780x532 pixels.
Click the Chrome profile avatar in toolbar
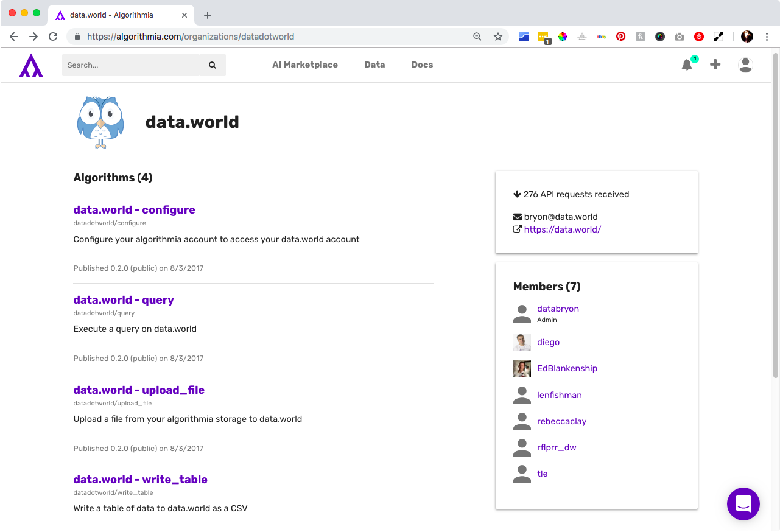point(747,37)
